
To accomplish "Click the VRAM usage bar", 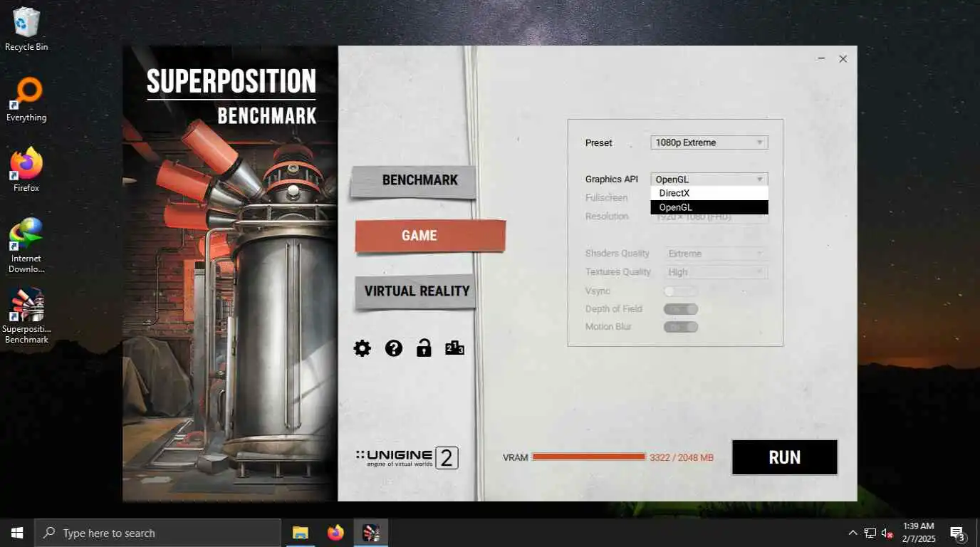I will pos(589,457).
